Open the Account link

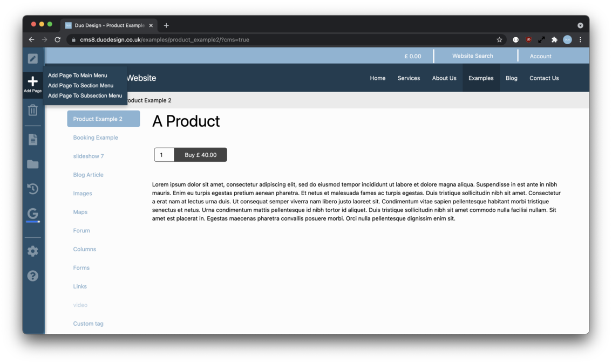click(x=540, y=56)
